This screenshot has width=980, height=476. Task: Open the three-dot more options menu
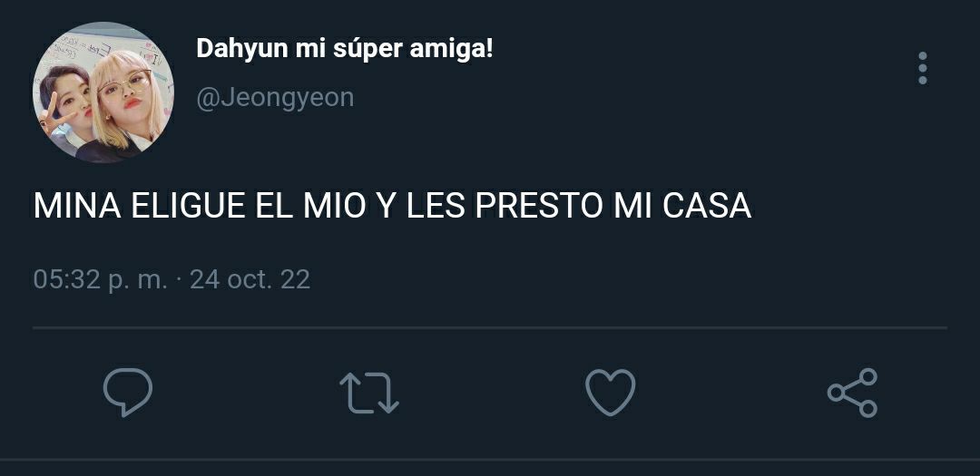pos(923,68)
